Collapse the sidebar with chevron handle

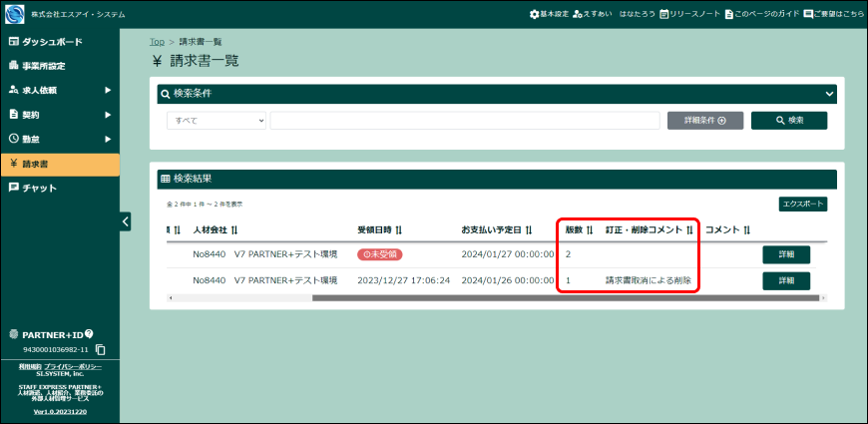[126, 221]
